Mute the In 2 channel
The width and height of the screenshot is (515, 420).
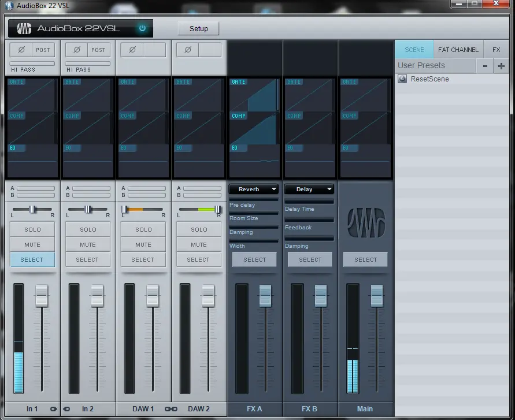(88, 244)
